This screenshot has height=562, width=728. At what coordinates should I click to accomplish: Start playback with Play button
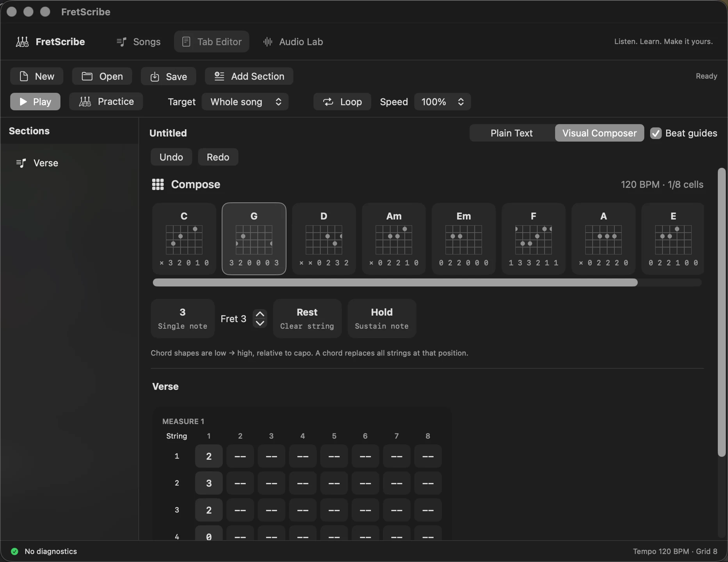point(35,101)
